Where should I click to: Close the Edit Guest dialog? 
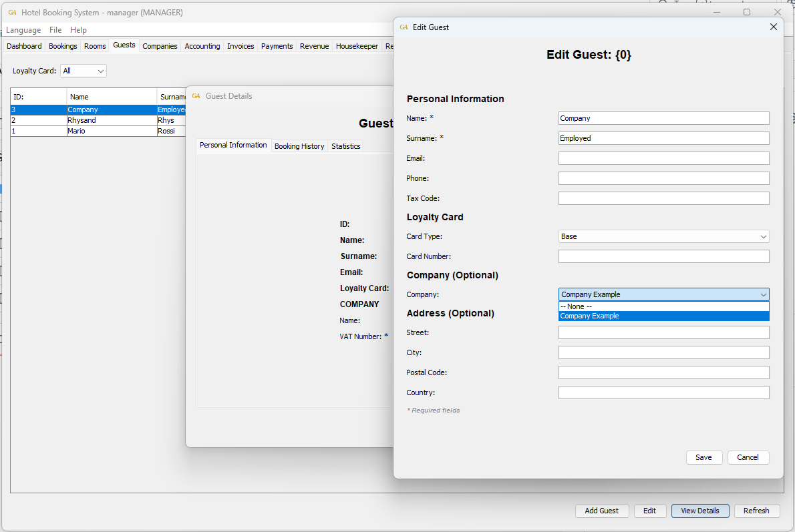[773, 27]
